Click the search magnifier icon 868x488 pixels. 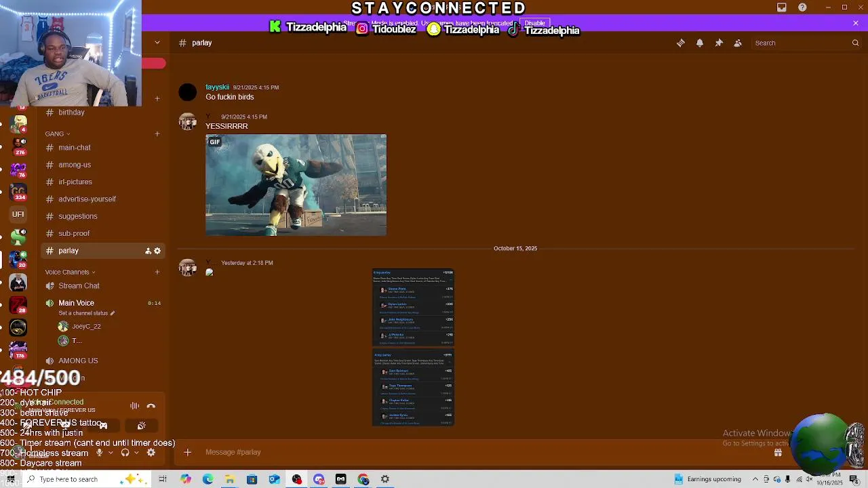point(855,43)
